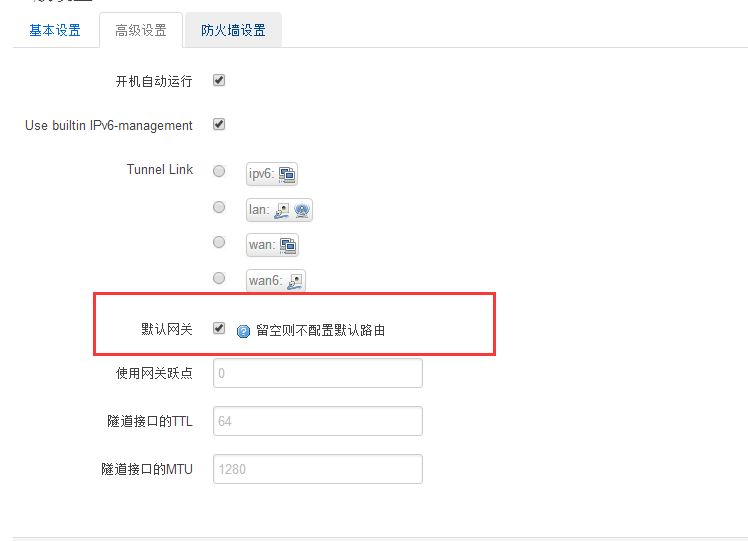Click the ipv6 interface network icon

[x=287, y=175]
